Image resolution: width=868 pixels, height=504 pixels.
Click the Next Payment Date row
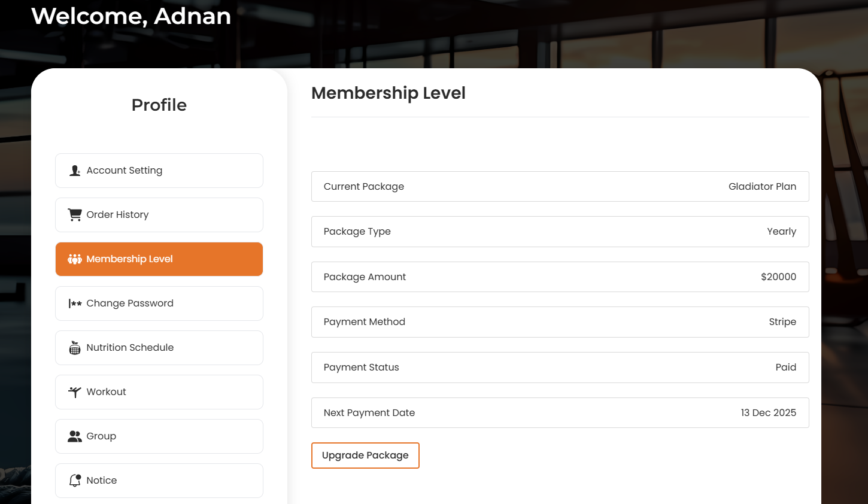point(560,412)
